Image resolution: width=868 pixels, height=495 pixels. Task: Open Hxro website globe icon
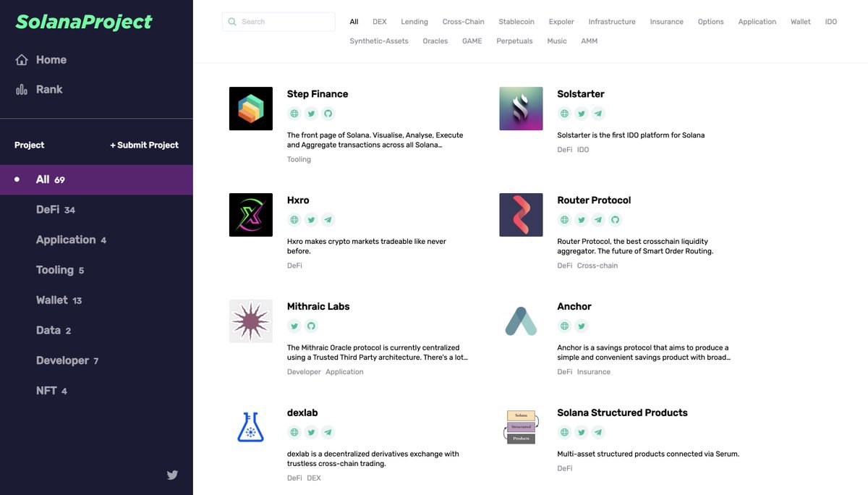click(x=294, y=220)
